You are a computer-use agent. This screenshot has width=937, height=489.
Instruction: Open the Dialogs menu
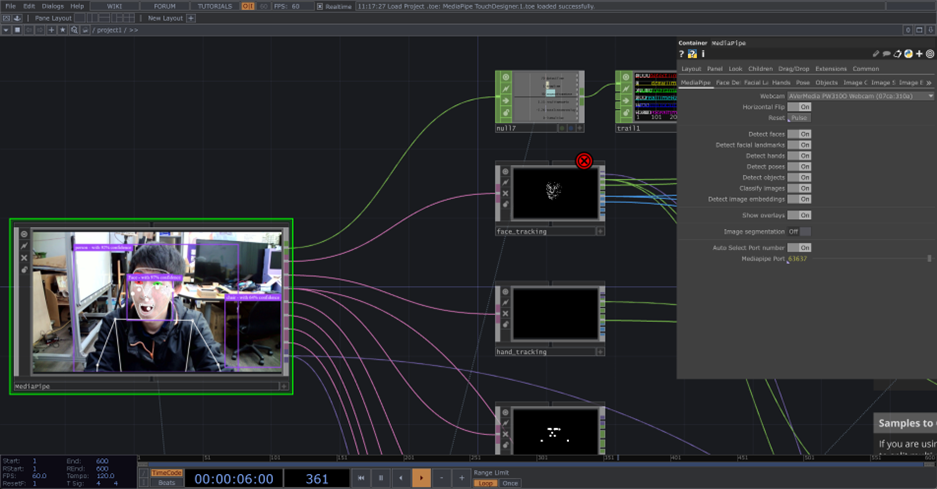tap(53, 6)
